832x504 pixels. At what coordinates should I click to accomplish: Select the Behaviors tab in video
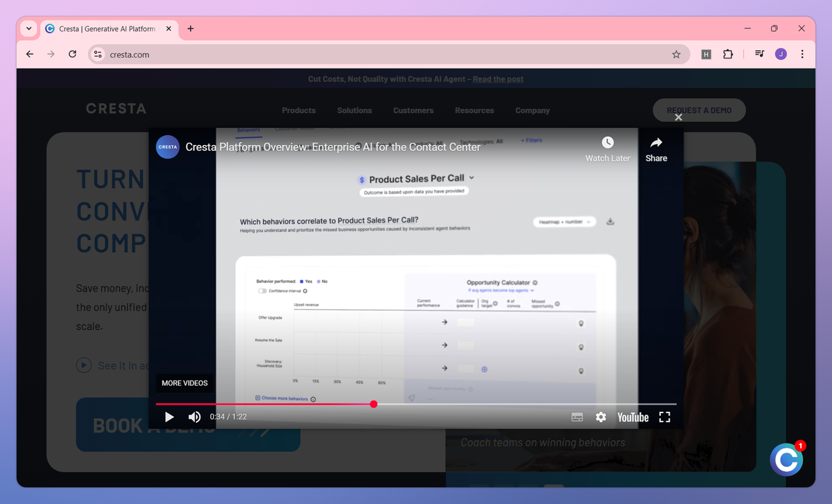point(248,130)
